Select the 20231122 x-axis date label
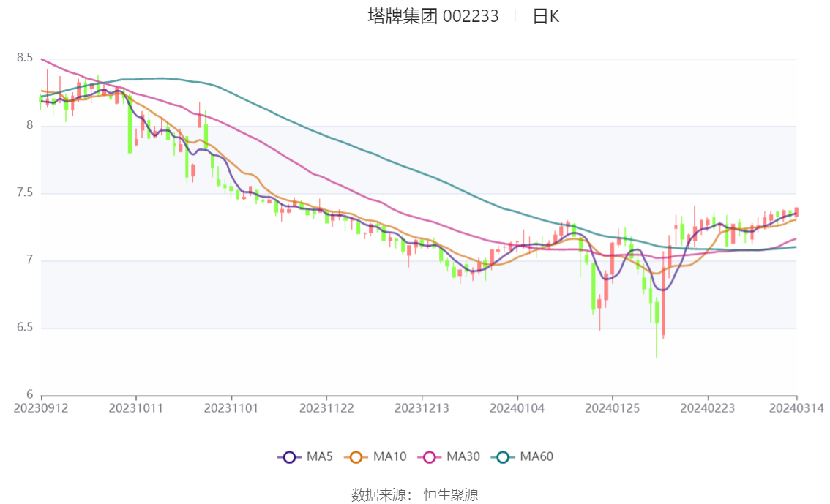 [326, 408]
